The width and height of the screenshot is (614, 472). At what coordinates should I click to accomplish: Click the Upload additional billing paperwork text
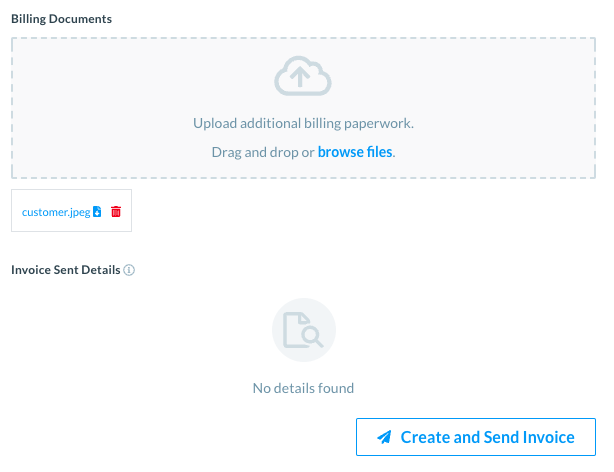pos(303,123)
